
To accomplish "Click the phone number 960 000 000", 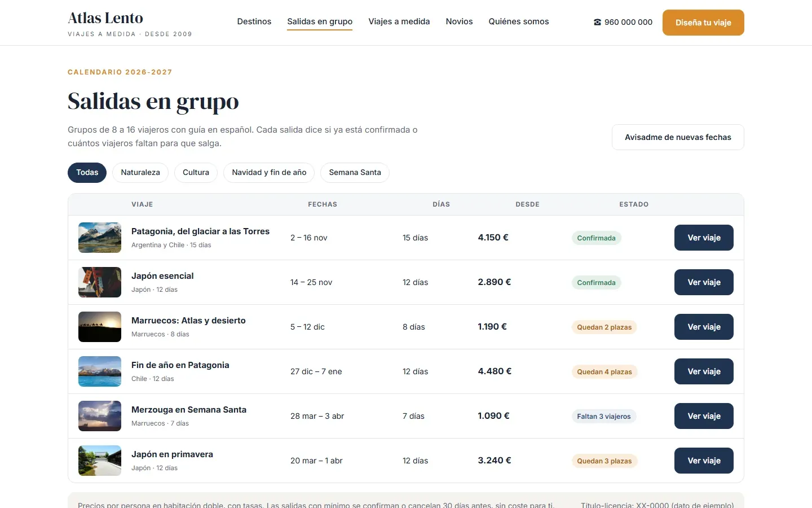I will coord(628,22).
